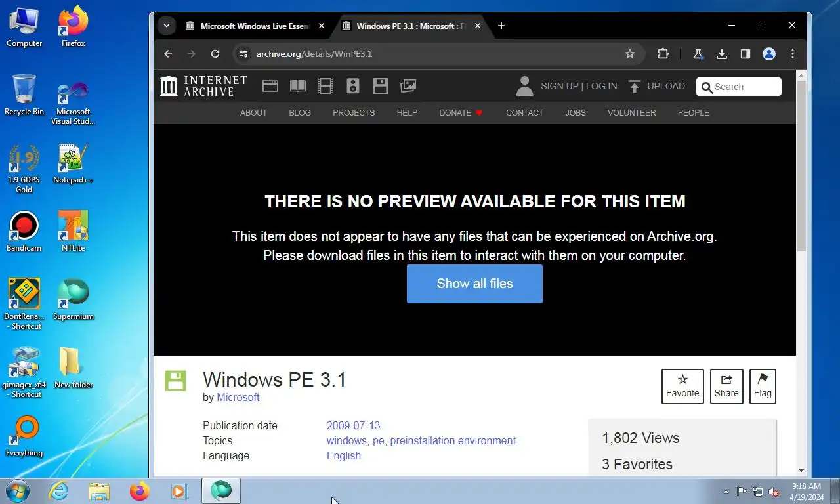Open the Software floppy-disk icon
Image resolution: width=840 pixels, height=504 pixels.
point(381,86)
